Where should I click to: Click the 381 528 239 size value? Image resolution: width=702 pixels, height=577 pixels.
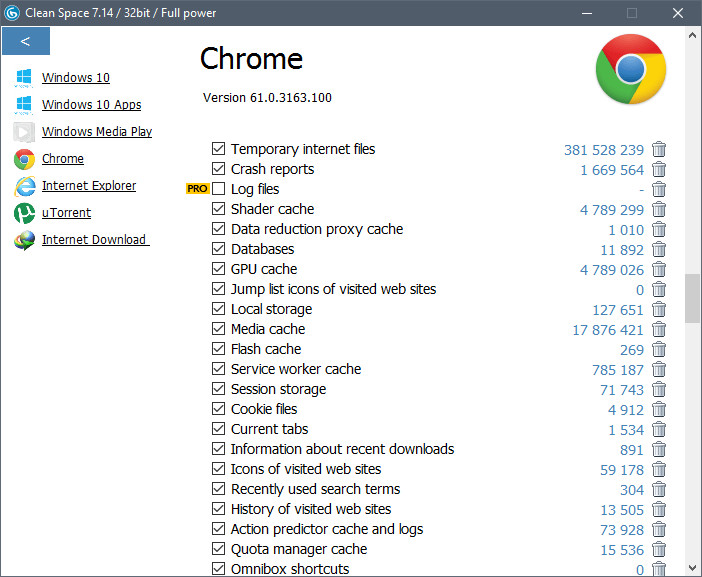[604, 150]
